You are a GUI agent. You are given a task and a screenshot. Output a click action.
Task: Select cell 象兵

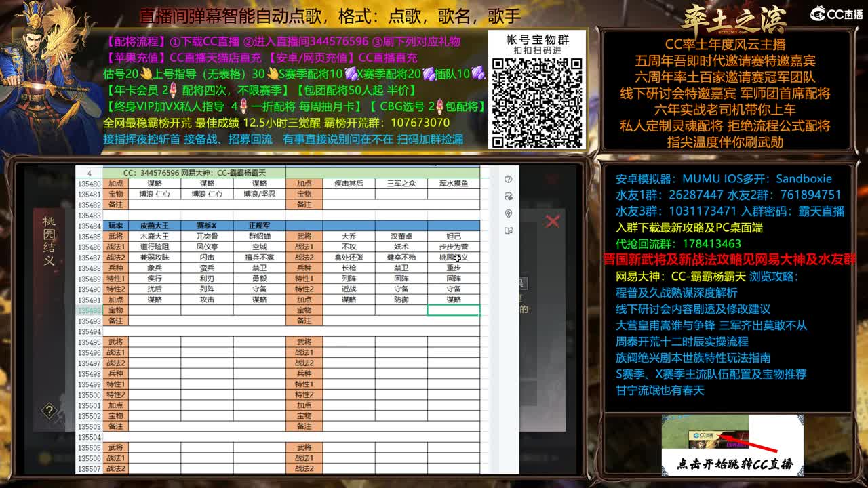click(x=155, y=268)
